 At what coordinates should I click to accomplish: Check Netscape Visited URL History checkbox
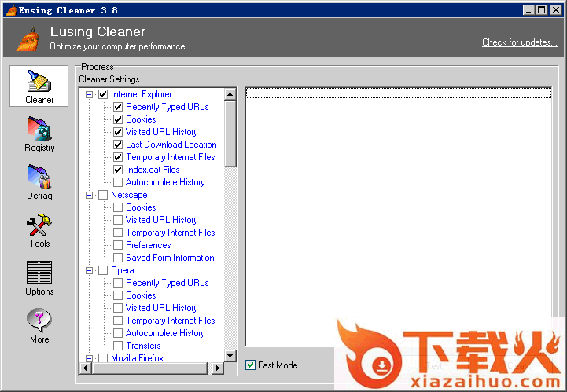(118, 220)
